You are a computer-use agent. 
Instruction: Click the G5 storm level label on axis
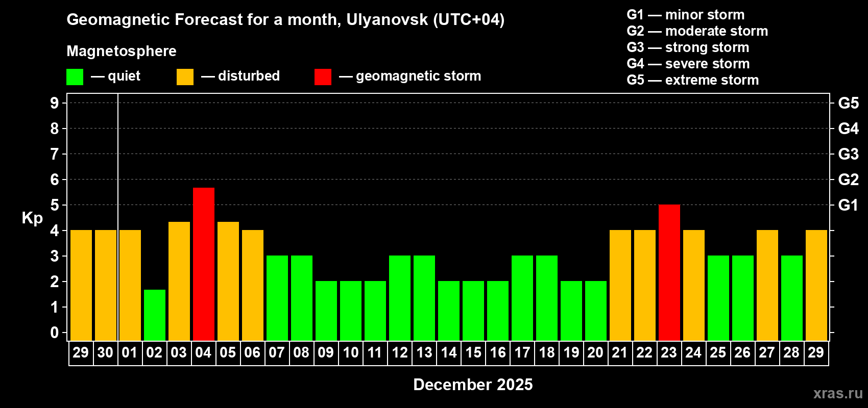pyautogui.click(x=849, y=103)
